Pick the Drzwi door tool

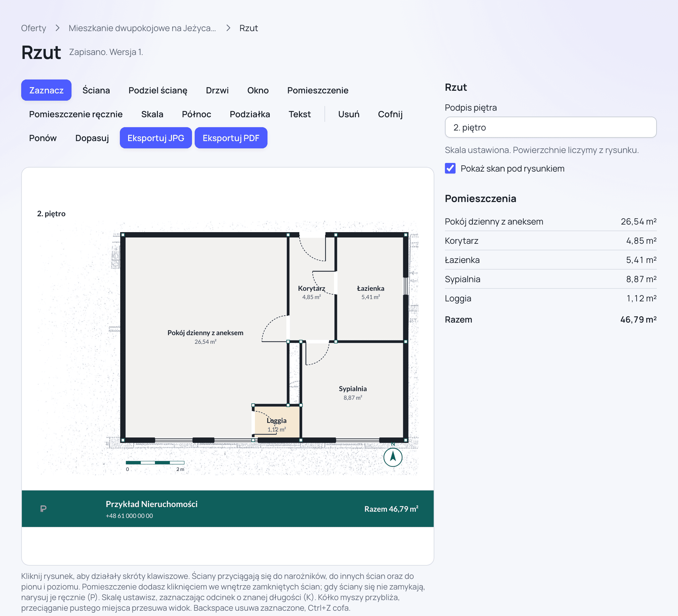point(217,90)
